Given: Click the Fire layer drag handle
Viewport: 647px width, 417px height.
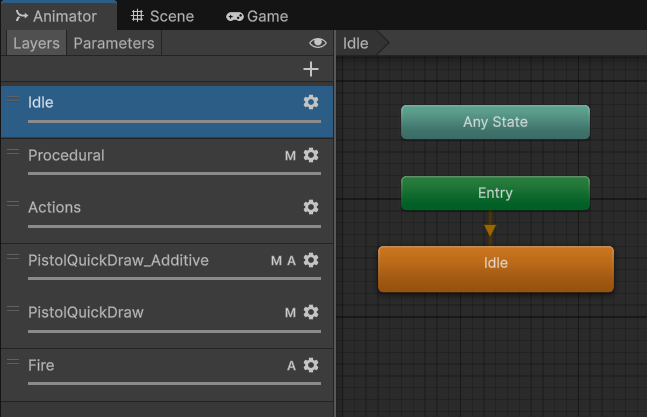Looking at the screenshot, I should [x=13, y=361].
